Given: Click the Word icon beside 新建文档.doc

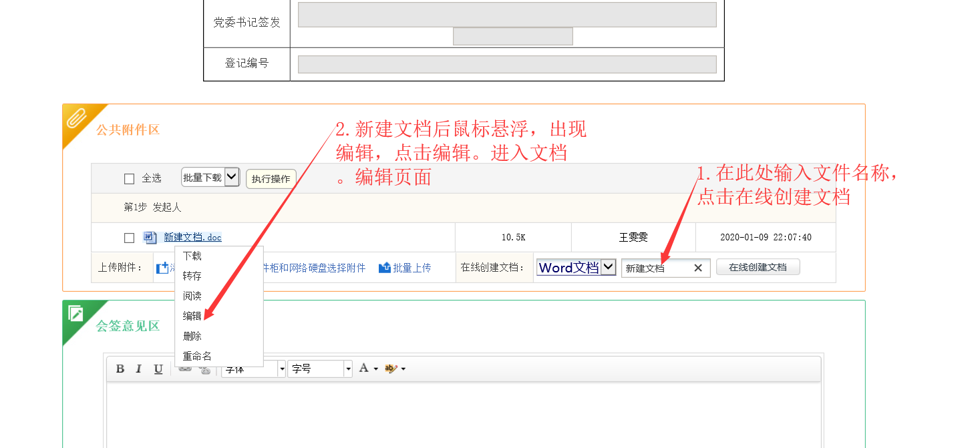Looking at the screenshot, I should (x=150, y=238).
